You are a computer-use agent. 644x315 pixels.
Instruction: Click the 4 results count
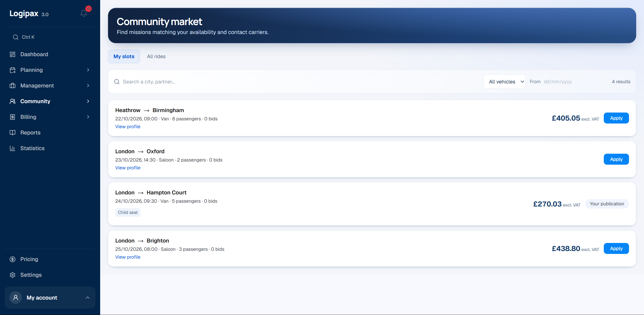tap(621, 82)
